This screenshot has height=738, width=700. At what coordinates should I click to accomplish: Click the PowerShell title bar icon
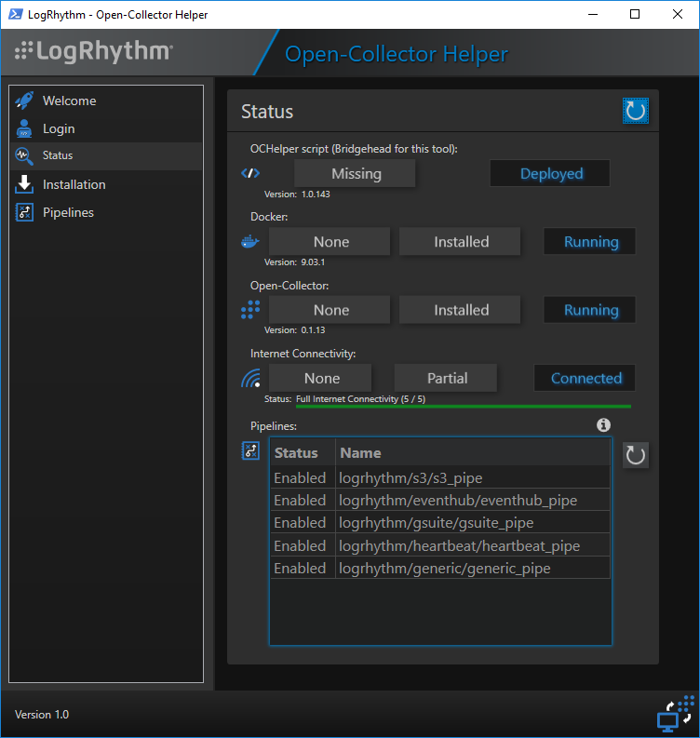point(15,14)
